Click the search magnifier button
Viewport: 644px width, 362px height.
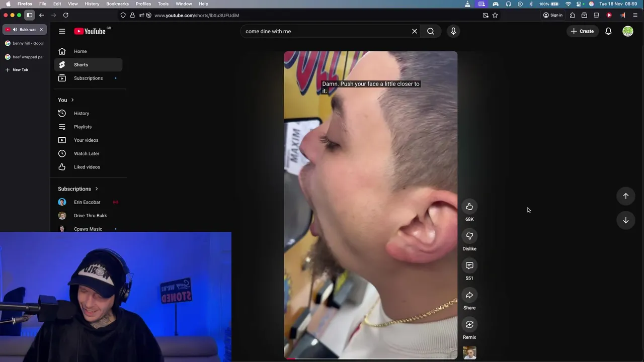431,31
